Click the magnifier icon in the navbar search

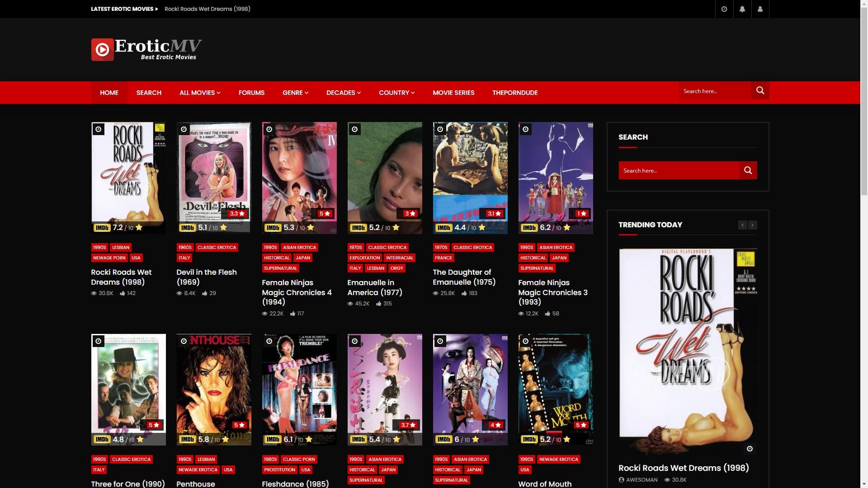[760, 90]
